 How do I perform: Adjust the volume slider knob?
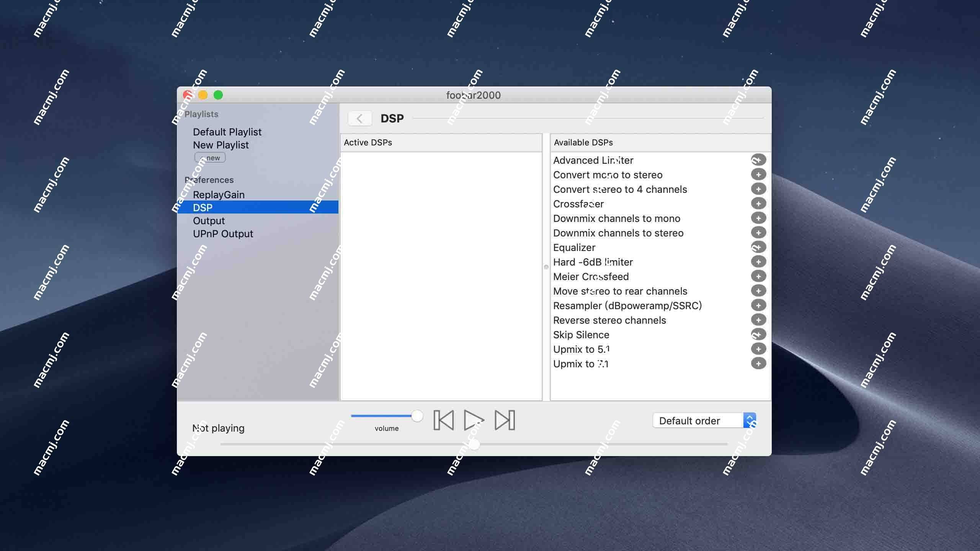[x=417, y=416]
